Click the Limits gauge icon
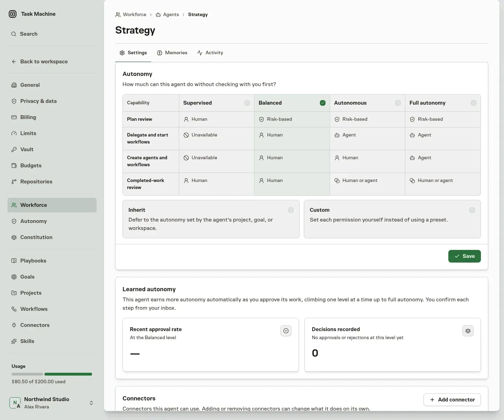 click(x=14, y=133)
